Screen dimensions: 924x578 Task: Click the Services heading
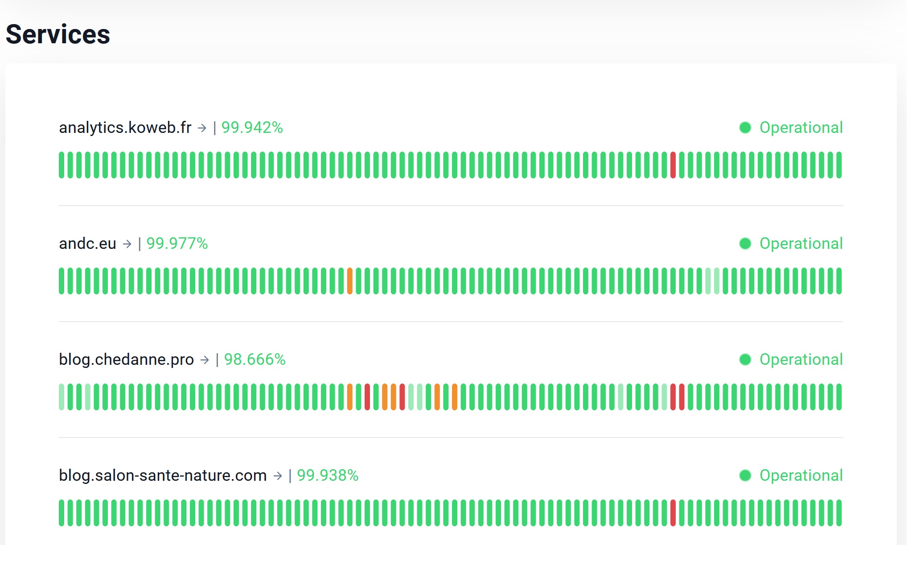pos(58,34)
